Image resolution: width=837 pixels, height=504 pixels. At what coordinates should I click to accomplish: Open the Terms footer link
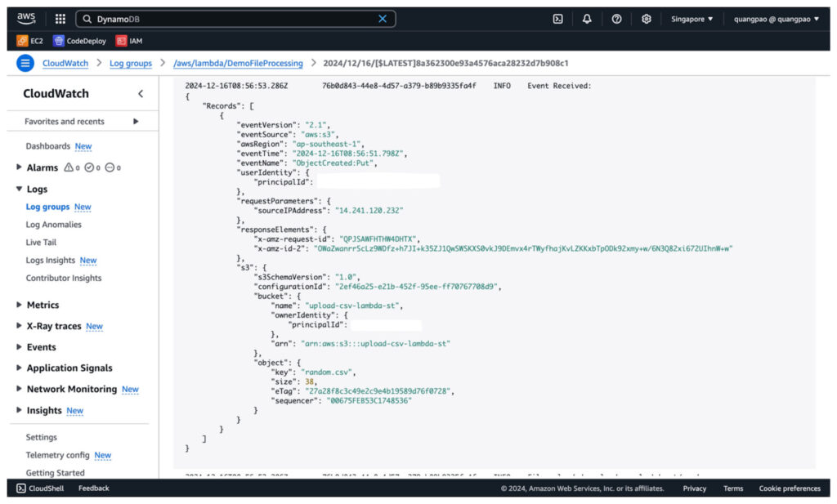click(733, 488)
